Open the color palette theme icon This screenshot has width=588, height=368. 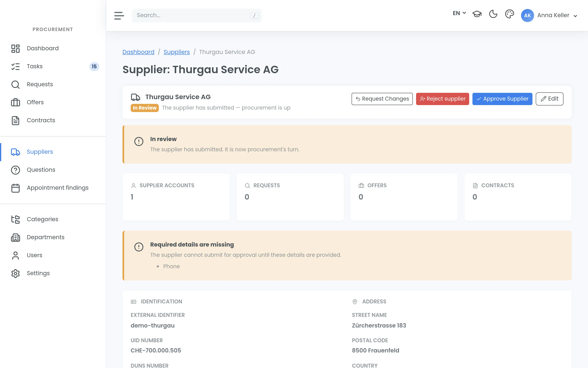pyautogui.click(x=509, y=14)
